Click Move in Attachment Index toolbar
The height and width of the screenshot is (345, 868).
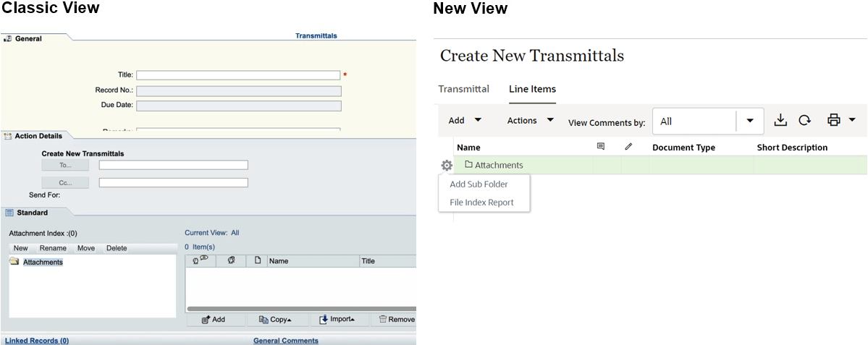(86, 248)
